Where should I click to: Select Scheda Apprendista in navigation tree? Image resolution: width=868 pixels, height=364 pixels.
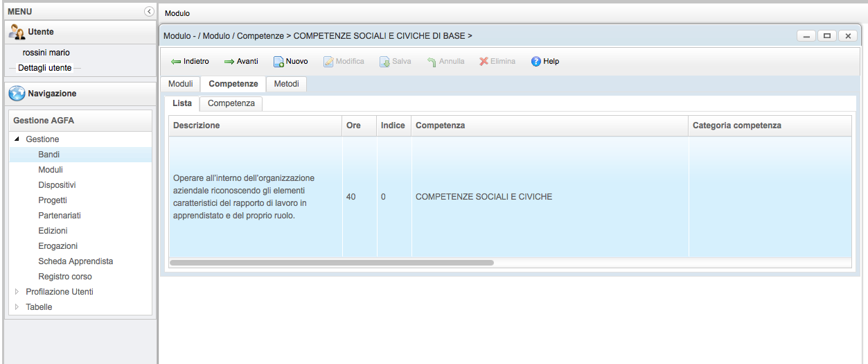76,261
